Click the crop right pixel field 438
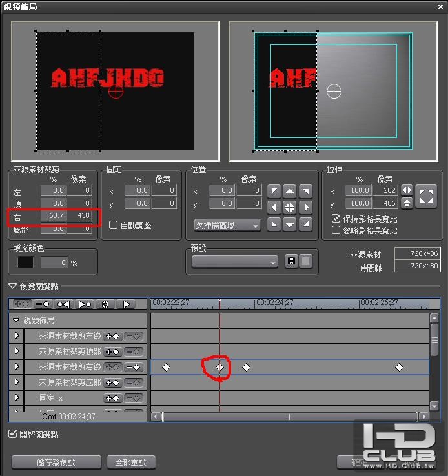 pos(79,215)
